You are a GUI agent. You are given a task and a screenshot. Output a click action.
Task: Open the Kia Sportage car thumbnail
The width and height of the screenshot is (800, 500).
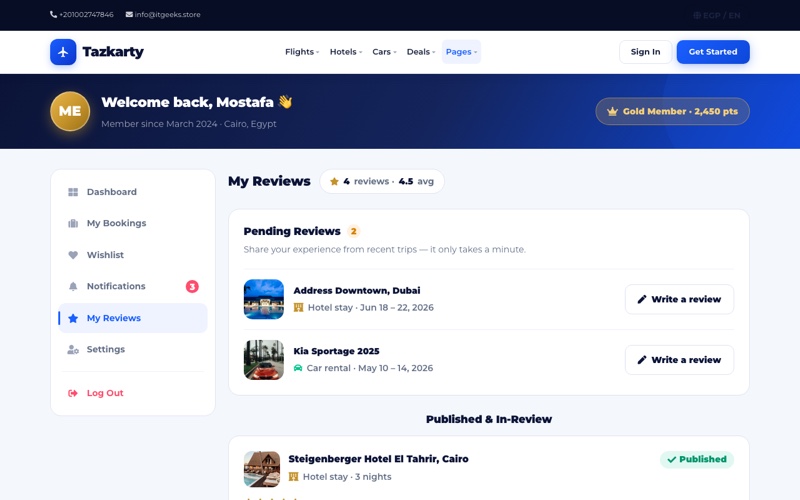(264, 360)
